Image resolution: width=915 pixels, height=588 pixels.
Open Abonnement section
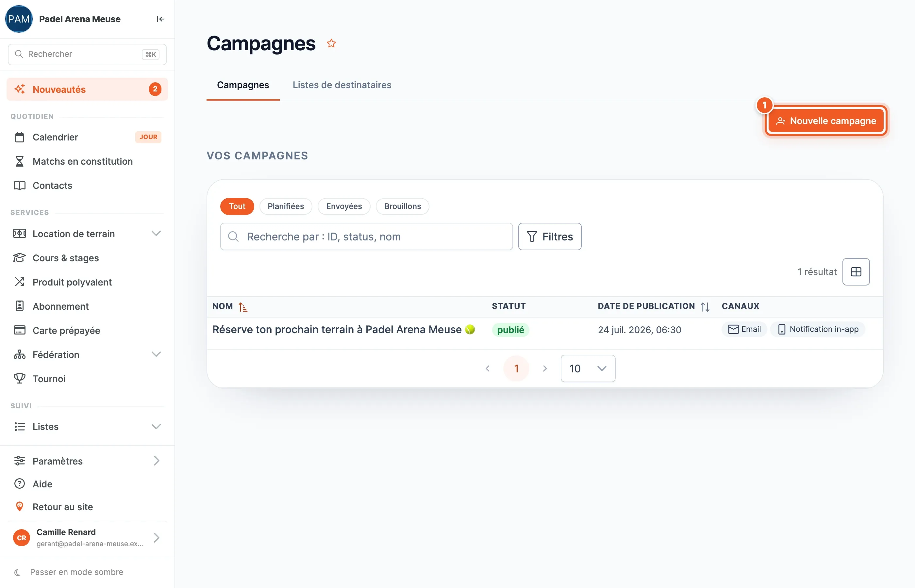click(x=87, y=306)
